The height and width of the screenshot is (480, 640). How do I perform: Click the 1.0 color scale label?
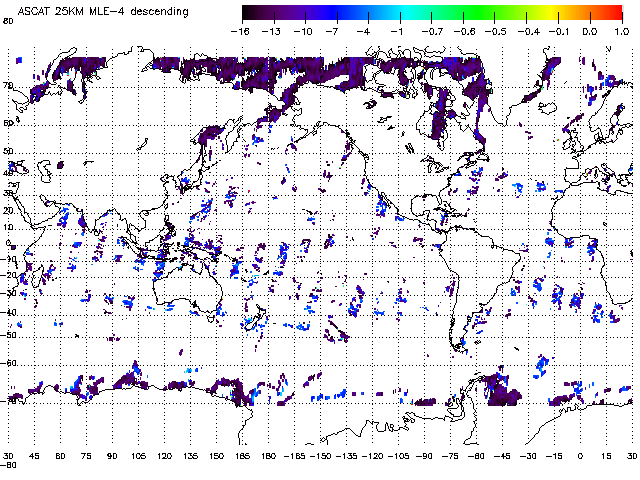pyautogui.click(x=622, y=32)
